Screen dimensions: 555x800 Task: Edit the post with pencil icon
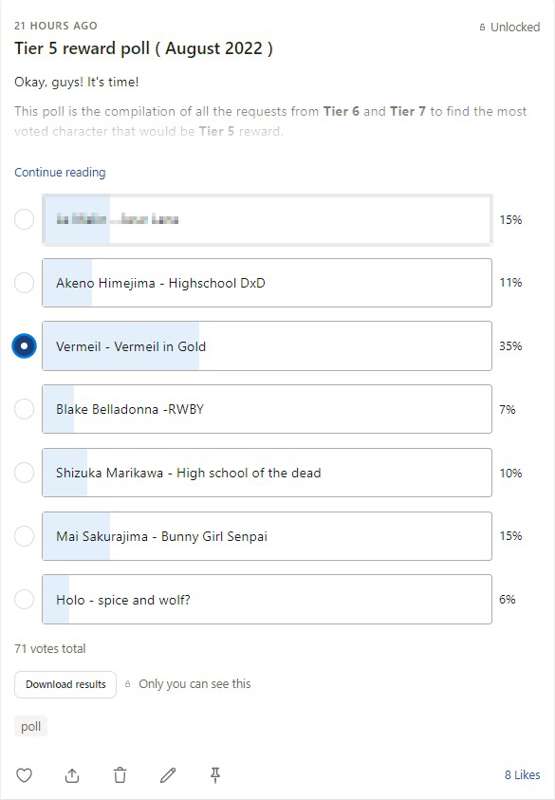[x=168, y=775]
